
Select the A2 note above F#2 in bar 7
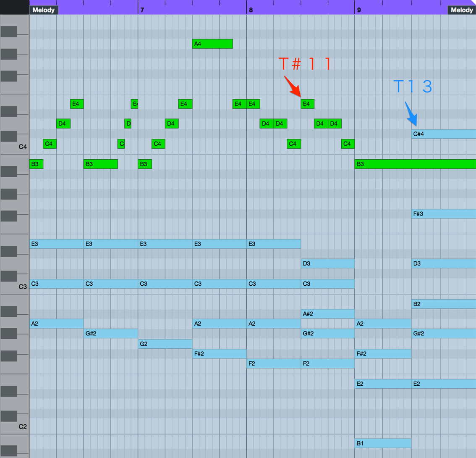coord(219,324)
